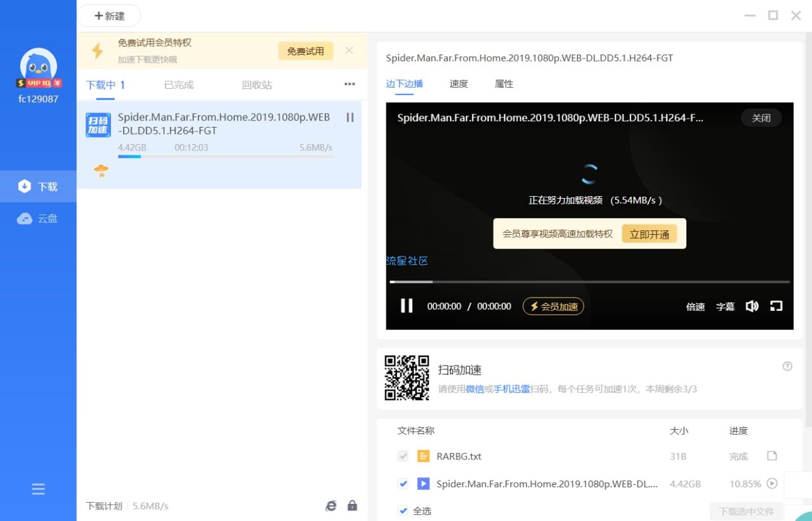Click the 手机迅雷 link

tap(512, 389)
